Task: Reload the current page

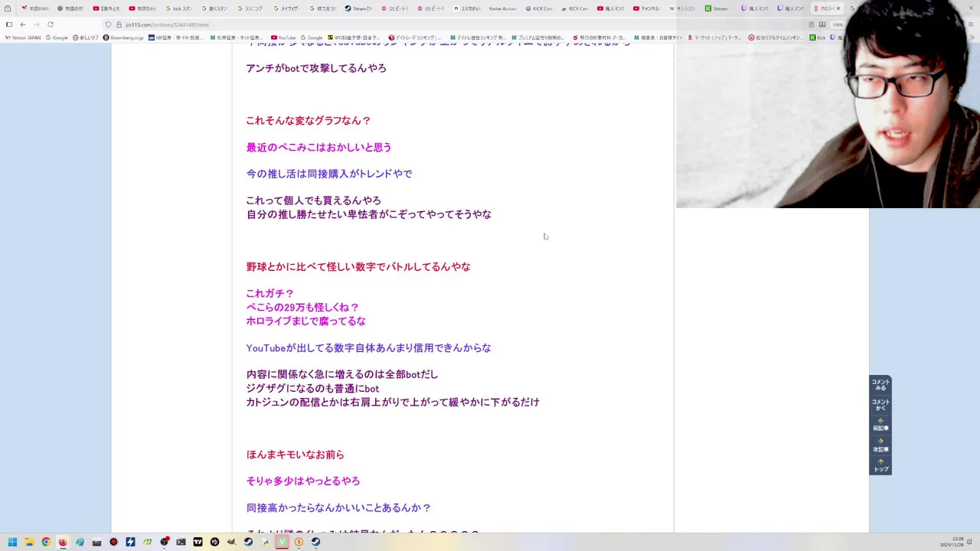Action: [51, 24]
